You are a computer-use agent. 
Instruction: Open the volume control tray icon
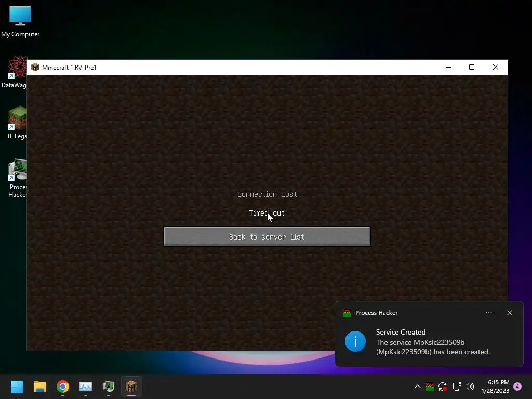[x=470, y=387]
